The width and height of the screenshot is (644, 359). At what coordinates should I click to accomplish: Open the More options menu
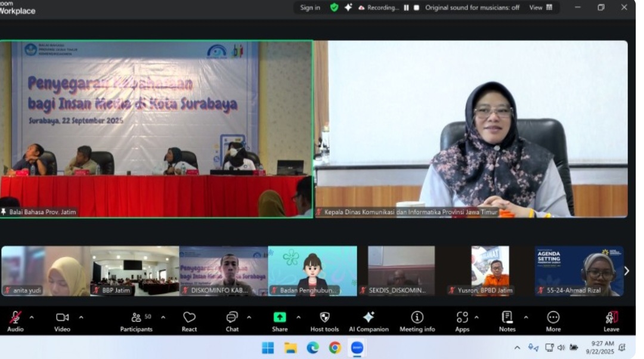[x=553, y=321]
